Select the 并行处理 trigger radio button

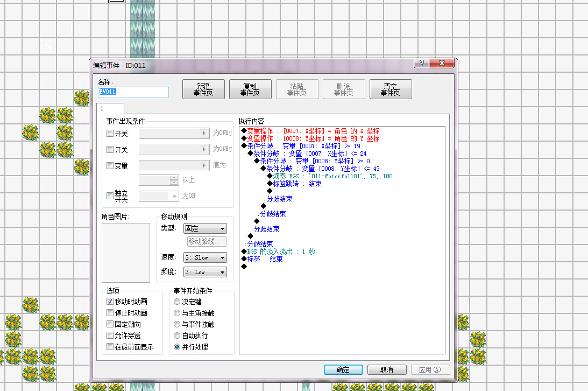[177, 347]
